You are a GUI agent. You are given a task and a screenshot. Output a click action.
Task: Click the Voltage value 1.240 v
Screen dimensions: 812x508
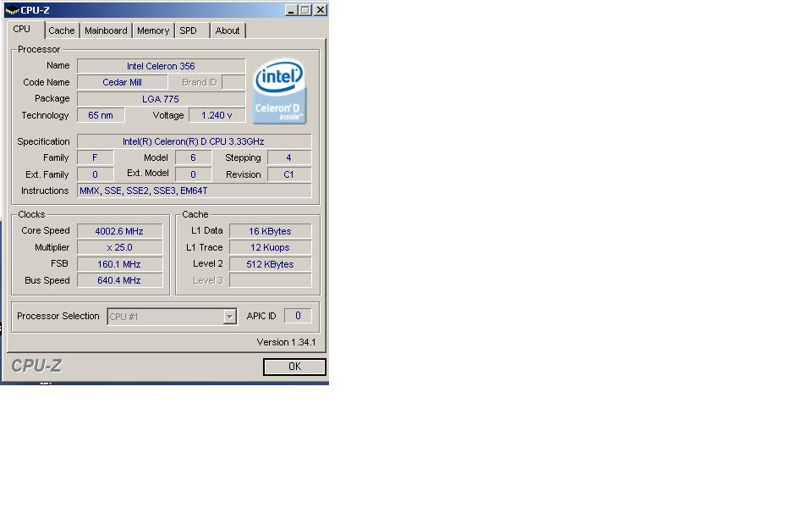click(x=217, y=115)
